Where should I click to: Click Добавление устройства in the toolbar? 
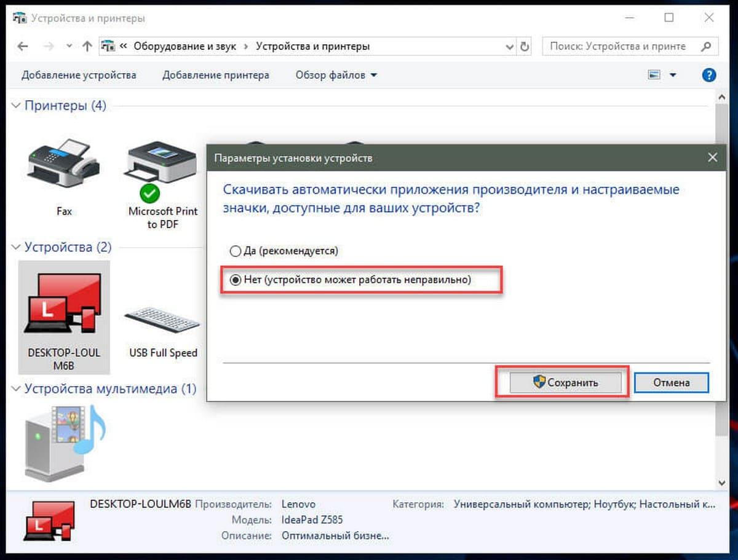pos(79,75)
